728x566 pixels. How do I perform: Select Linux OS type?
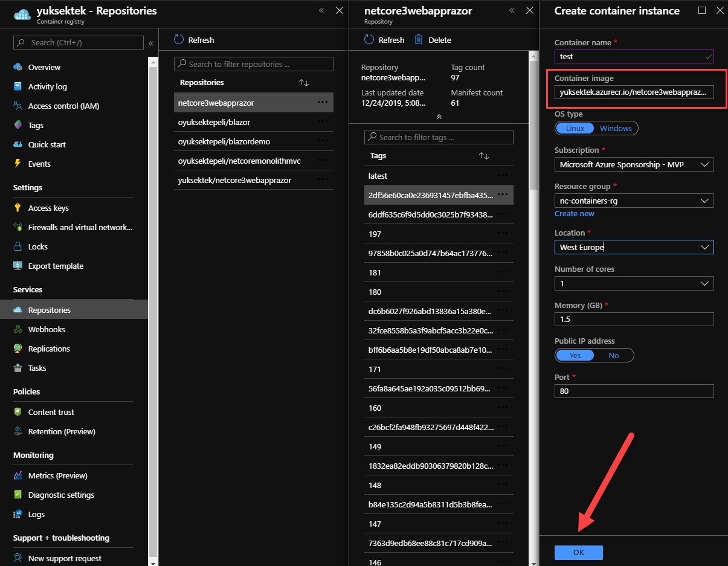575,128
